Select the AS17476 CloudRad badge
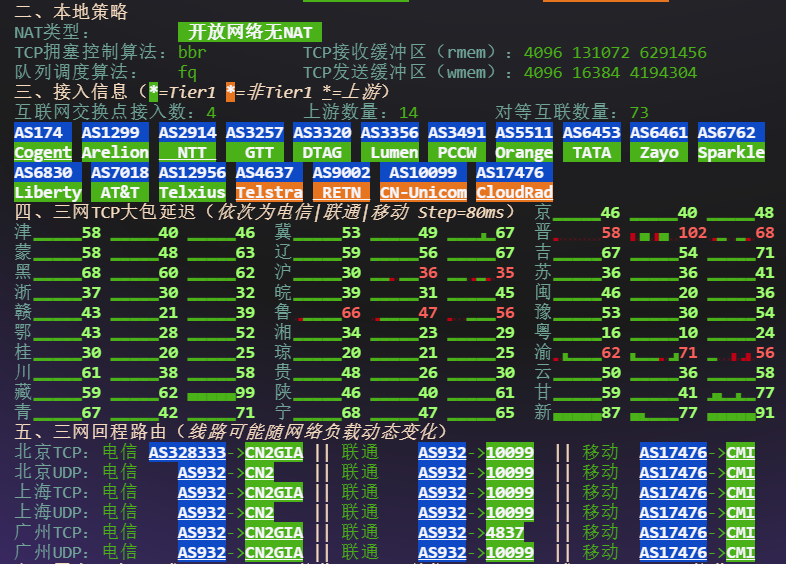 coord(514,182)
